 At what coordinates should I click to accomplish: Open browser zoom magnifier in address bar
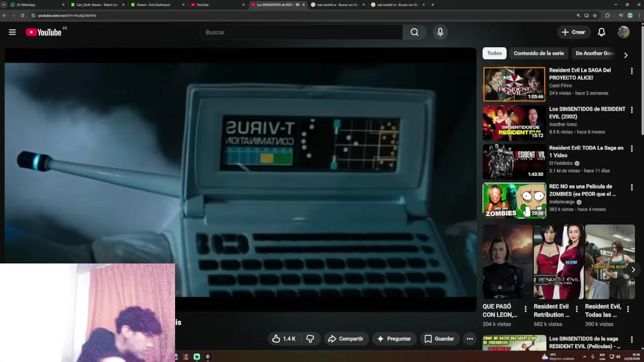pyautogui.click(x=579, y=16)
